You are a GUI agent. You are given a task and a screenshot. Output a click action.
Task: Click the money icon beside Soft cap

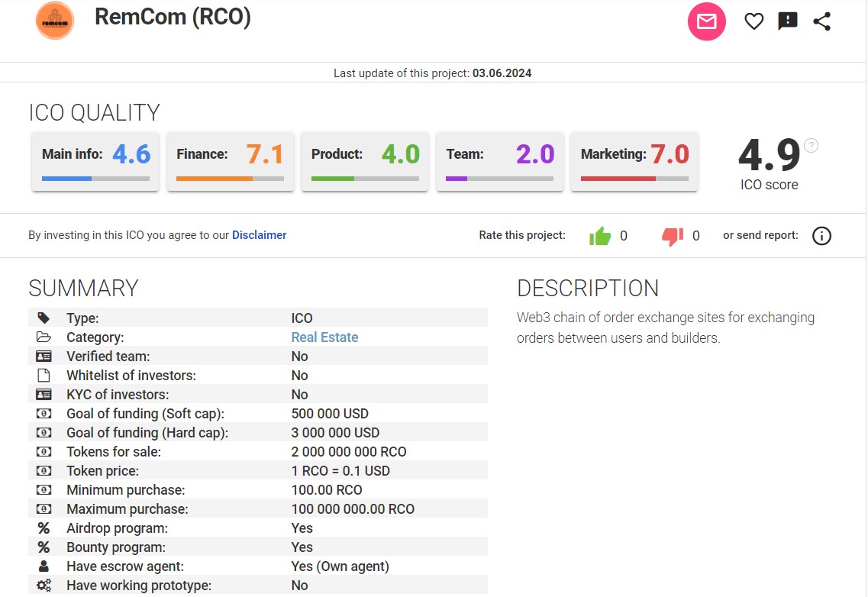click(44, 414)
